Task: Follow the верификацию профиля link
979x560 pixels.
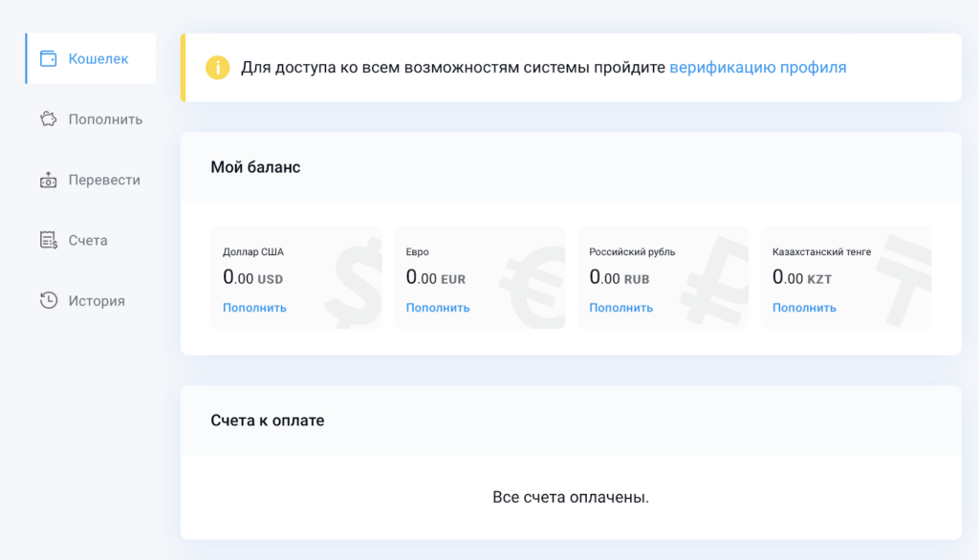Action: [x=757, y=68]
